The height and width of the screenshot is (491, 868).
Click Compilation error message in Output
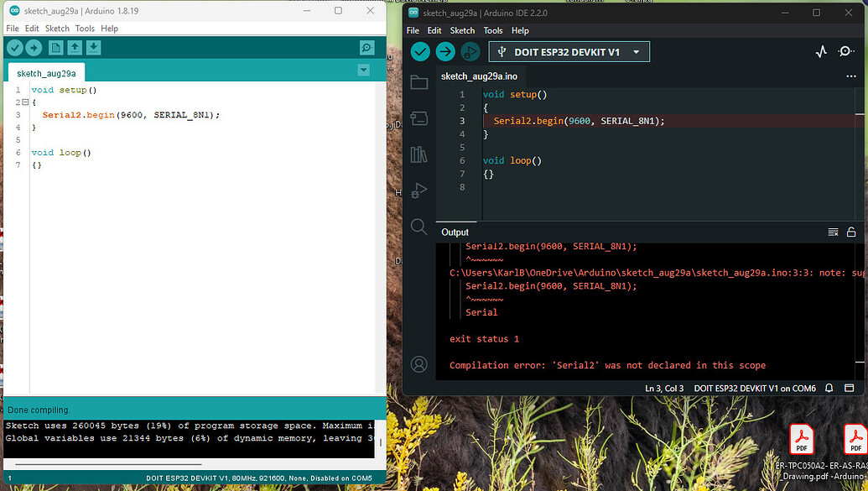point(607,365)
